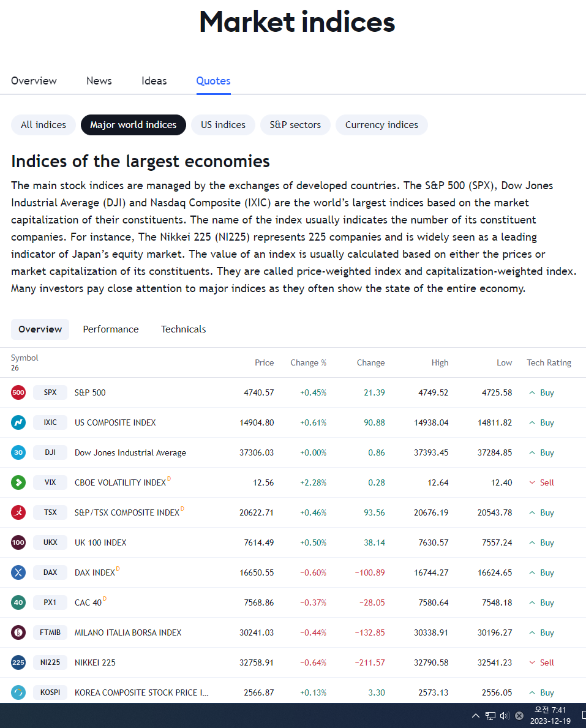Open UK 100 INDEX link
Viewport: 586px width, 728px height.
click(x=100, y=542)
